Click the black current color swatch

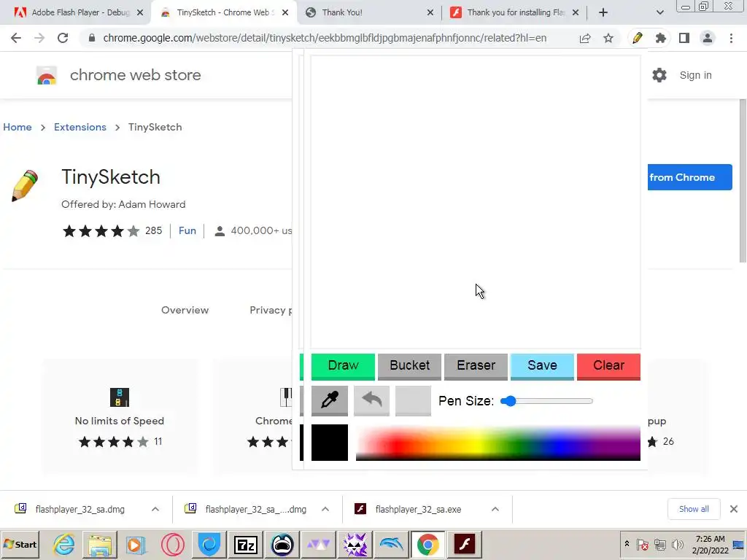coord(329,443)
